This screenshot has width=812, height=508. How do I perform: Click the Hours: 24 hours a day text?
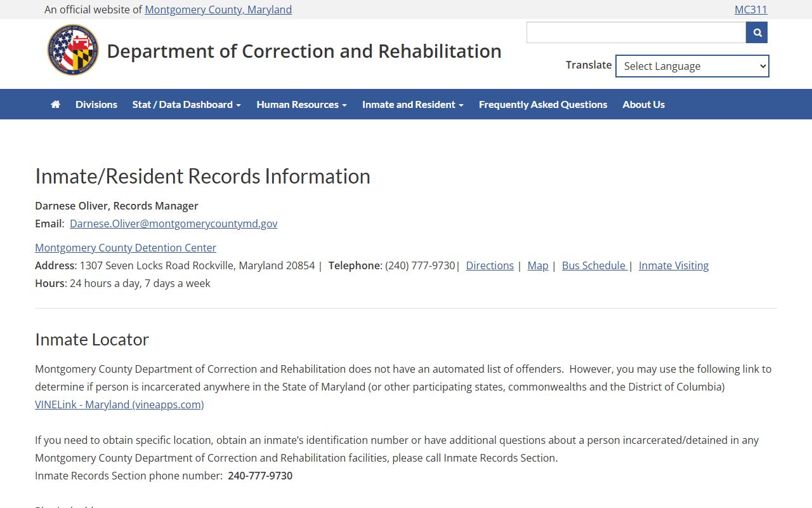pyautogui.click(x=122, y=283)
